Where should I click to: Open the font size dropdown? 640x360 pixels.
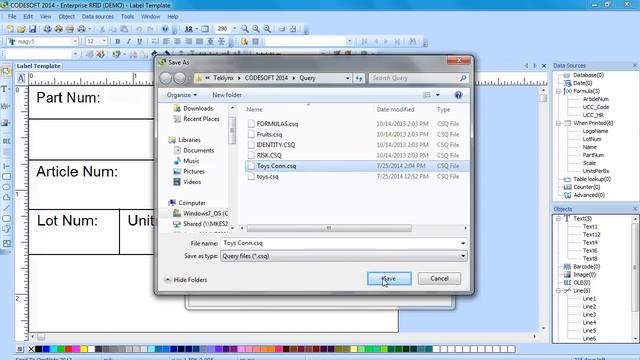click(104, 42)
